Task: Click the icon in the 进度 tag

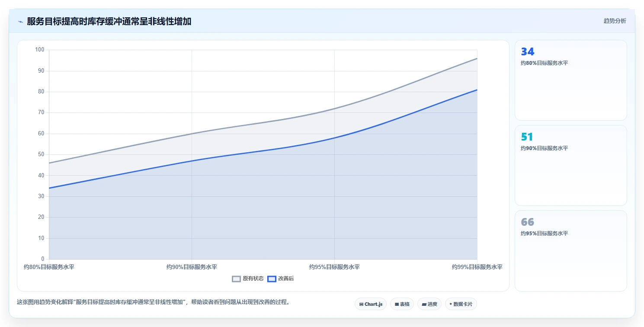Action: point(424,305)
